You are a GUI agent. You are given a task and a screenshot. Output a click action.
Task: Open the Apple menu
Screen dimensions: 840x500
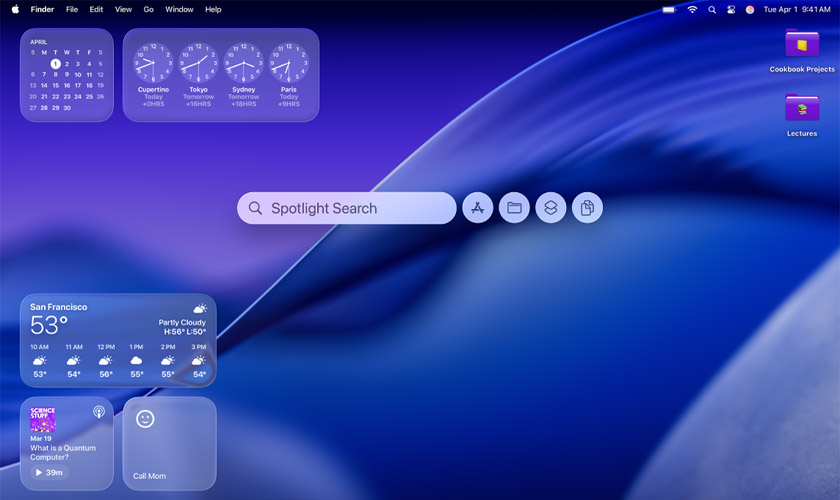tap(15, 9)
